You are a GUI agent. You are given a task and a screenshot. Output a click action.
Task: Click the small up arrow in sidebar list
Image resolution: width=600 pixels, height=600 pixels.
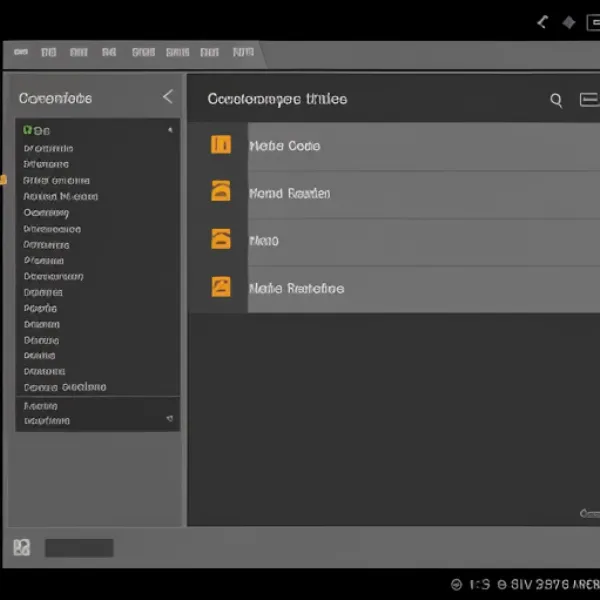tap(170, 130)
